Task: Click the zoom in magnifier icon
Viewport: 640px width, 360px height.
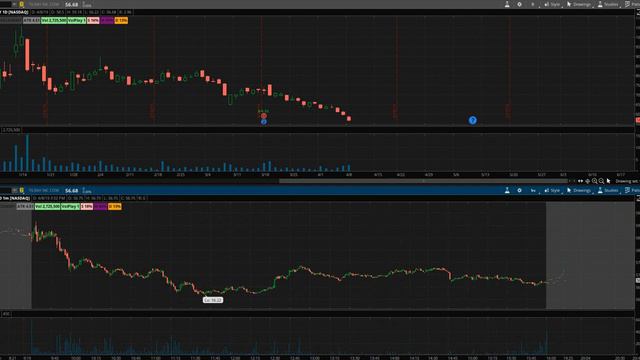Action: 594,181
